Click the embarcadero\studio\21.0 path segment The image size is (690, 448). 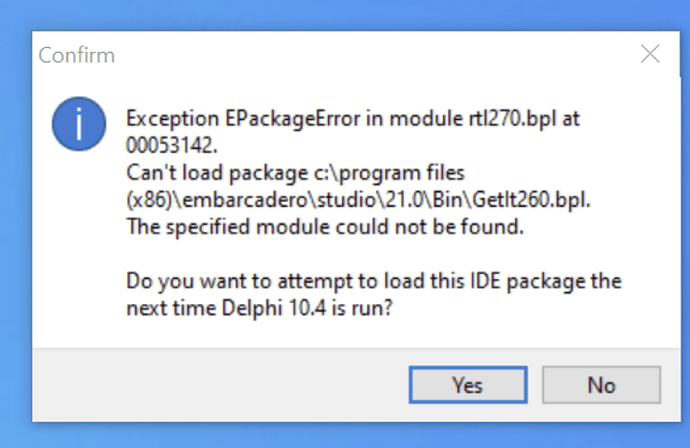point(303,200)
